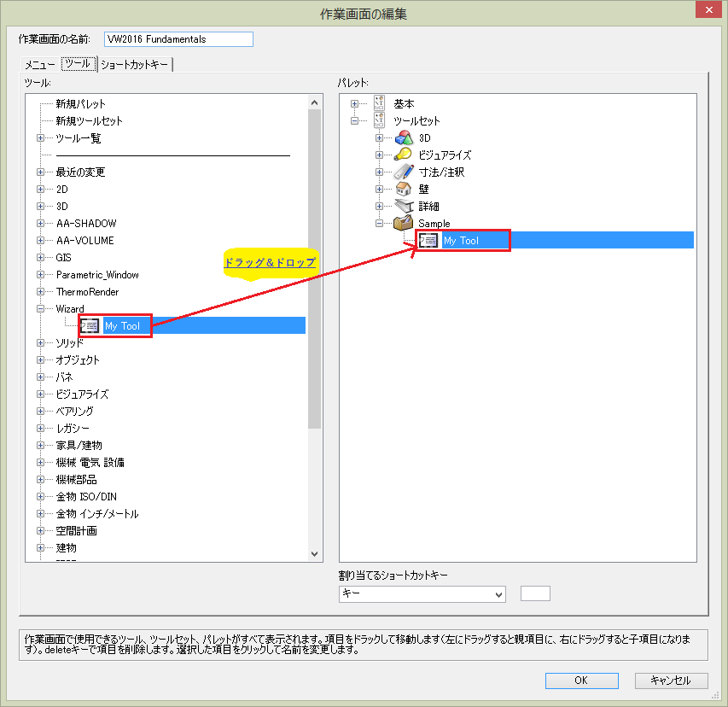Viewport: 728px width, 707px height.
Task: Select the 機械 電気 設備 category
Action: (90, 462)
